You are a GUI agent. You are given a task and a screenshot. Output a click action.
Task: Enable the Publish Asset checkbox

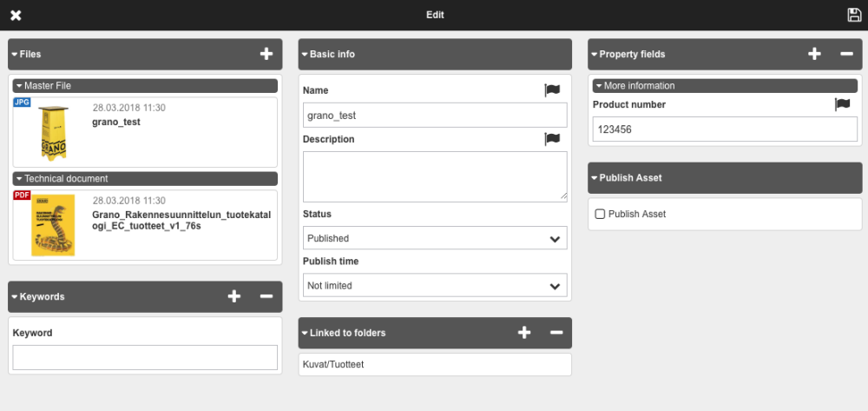coord(600,214)
